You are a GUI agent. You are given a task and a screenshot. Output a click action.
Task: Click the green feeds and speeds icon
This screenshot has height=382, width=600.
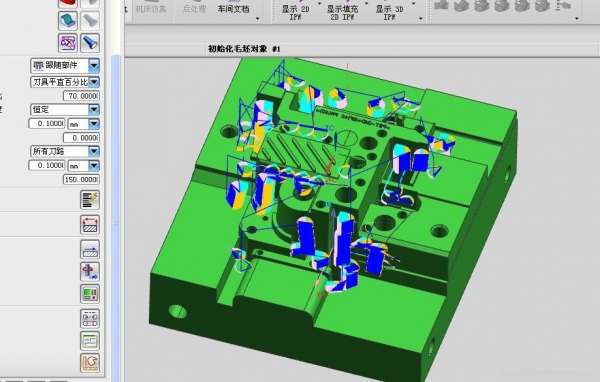[x=90, y=294]
